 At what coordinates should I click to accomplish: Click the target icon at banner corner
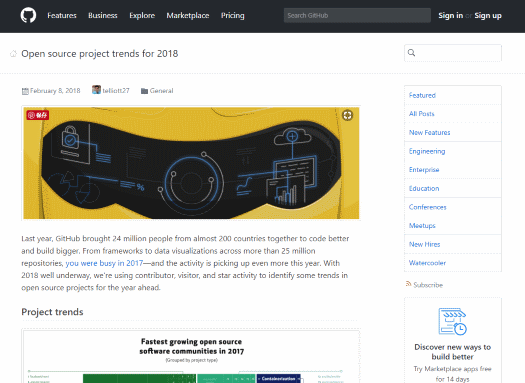(347, 115)
